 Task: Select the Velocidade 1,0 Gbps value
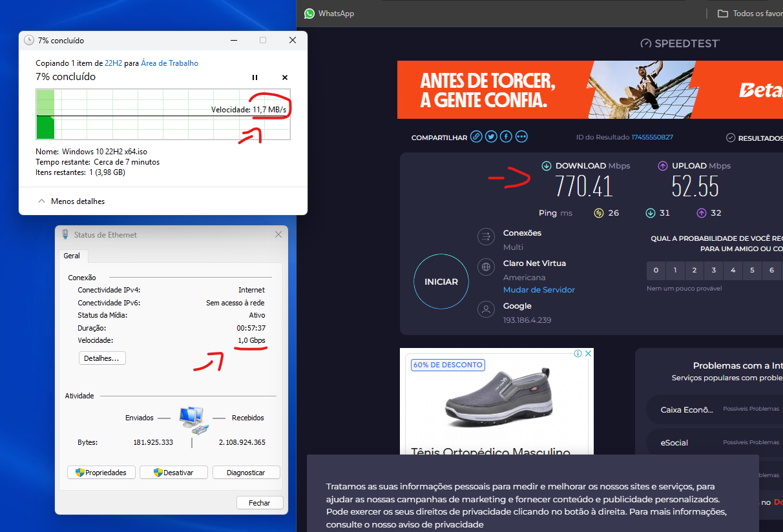click(x=251, y=340)
